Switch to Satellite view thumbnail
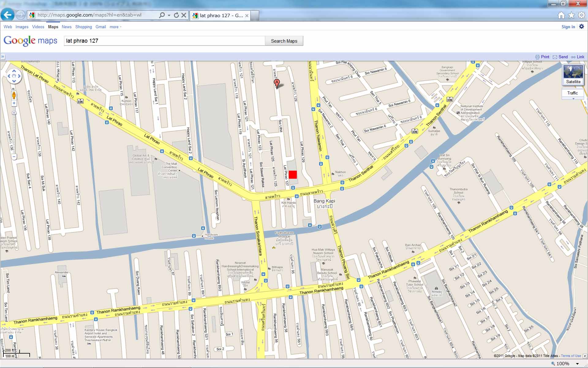 [x=573, y=75]
